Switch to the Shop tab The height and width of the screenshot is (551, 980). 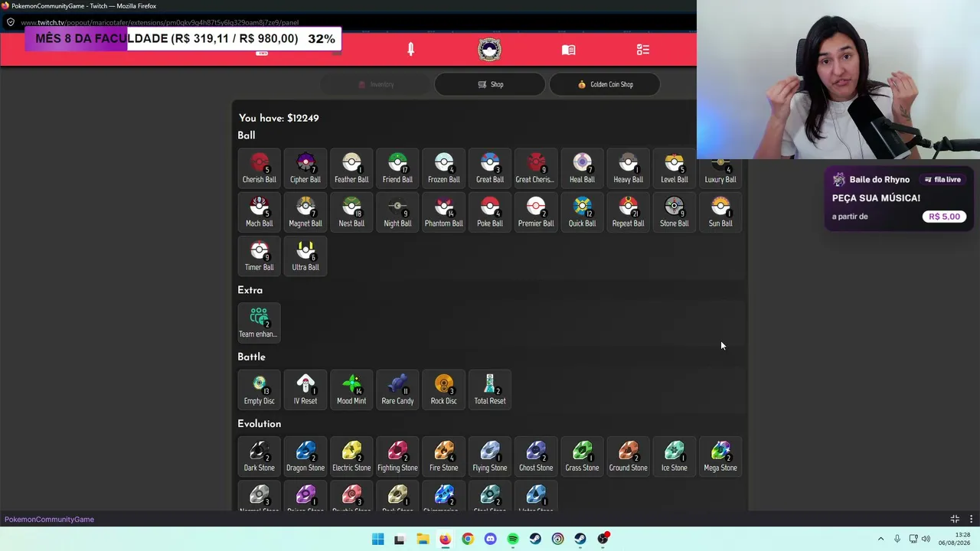tap(490, 84)
